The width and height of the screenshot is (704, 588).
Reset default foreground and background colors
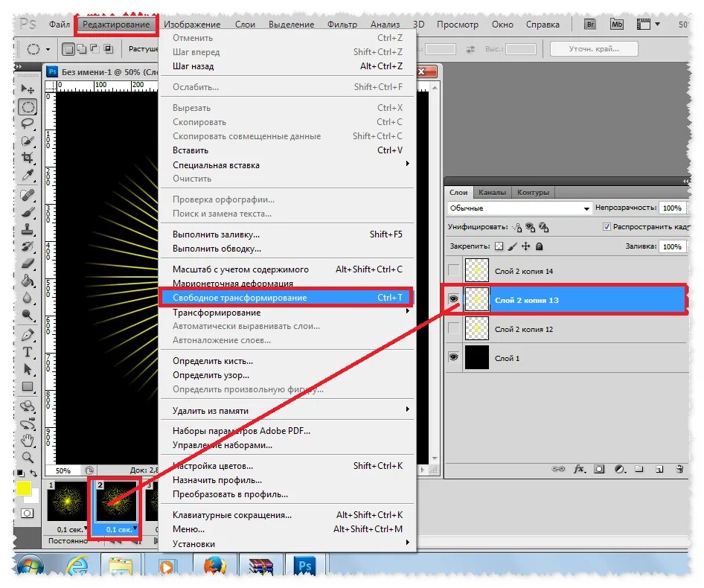pos(20,473)
